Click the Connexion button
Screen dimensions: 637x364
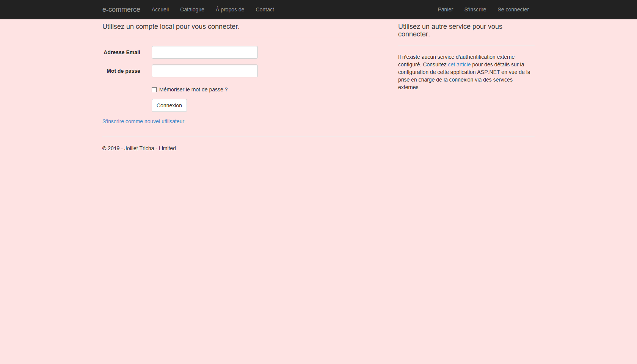click(x=169, y=105)
